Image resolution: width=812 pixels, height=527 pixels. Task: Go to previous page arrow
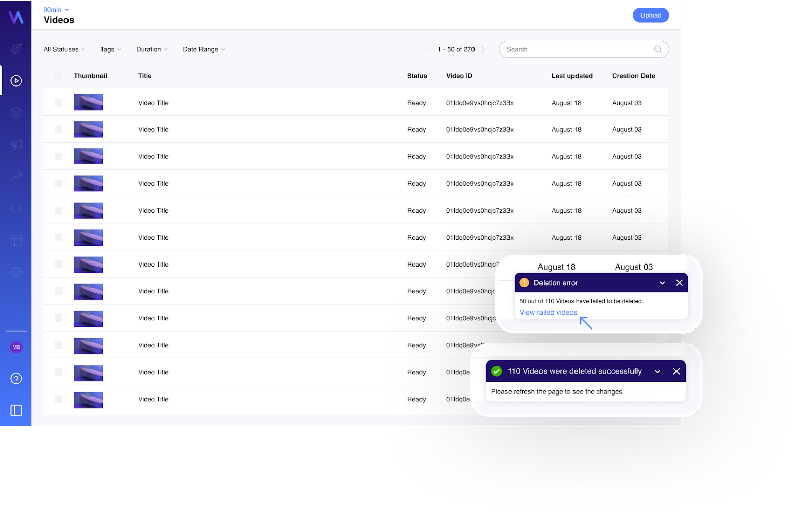tap(430, 49)
